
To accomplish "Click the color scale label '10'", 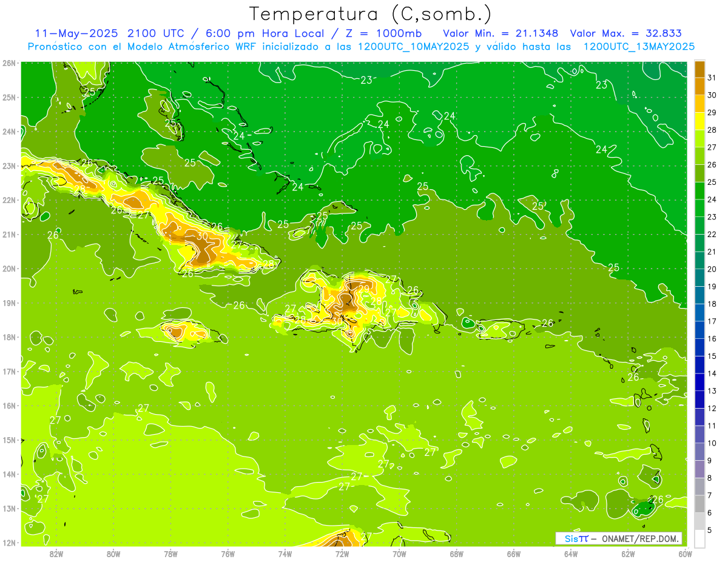I will pyautogui.click(x=712, y=443).
